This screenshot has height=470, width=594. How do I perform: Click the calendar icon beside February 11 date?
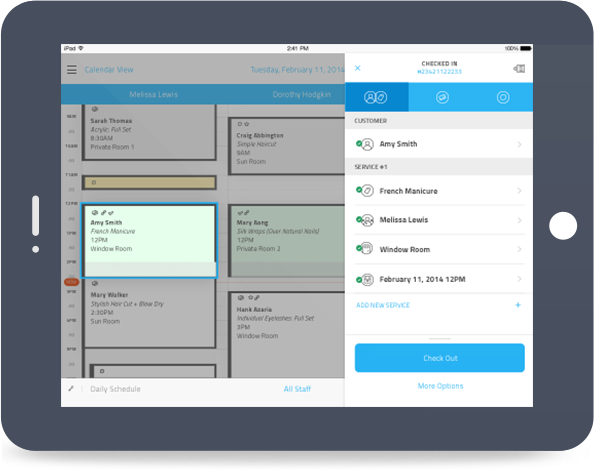click(x=366, y=280)
